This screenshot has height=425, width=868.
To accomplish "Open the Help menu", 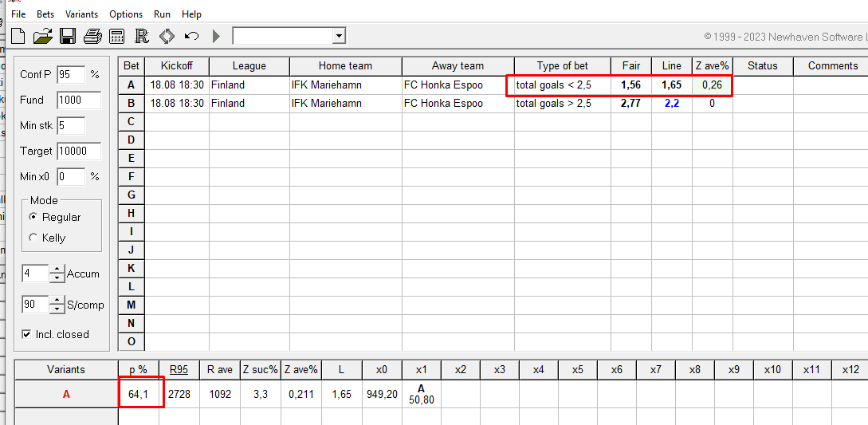I will click(191, 14).
